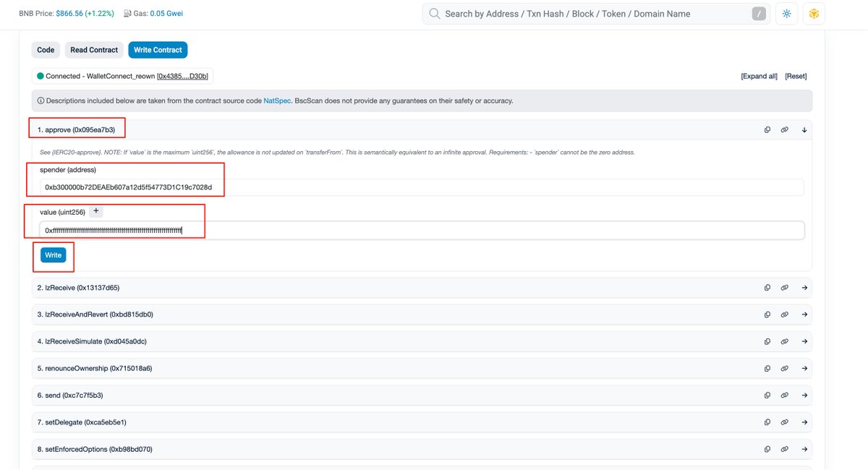Click the Write button for approve
Image resolution: width=868 pixels, height=470 pixels.
(54, 255)
